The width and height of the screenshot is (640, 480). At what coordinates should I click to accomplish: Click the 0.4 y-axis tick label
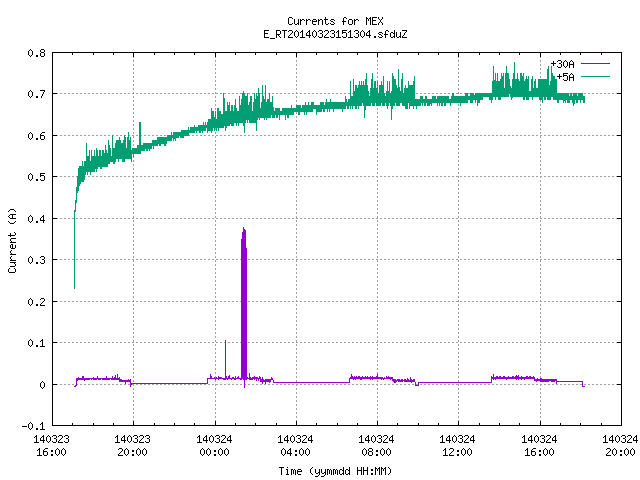tap(36, 219)
